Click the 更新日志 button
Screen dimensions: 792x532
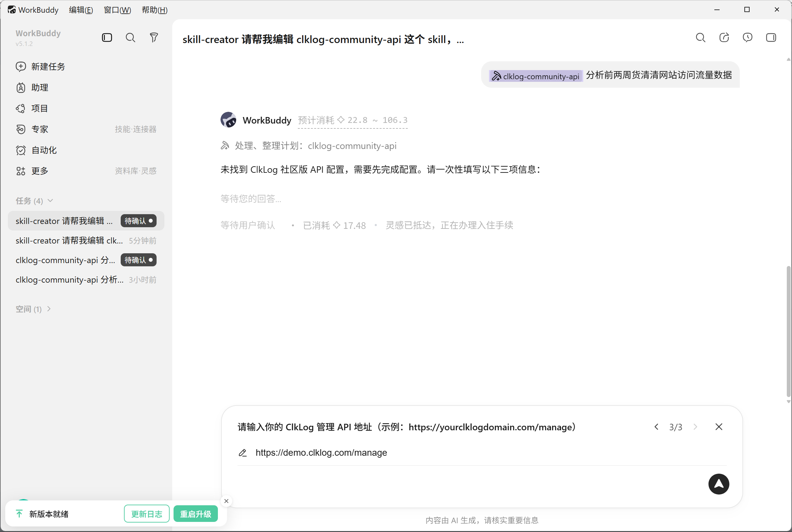[x=147, y=514]
